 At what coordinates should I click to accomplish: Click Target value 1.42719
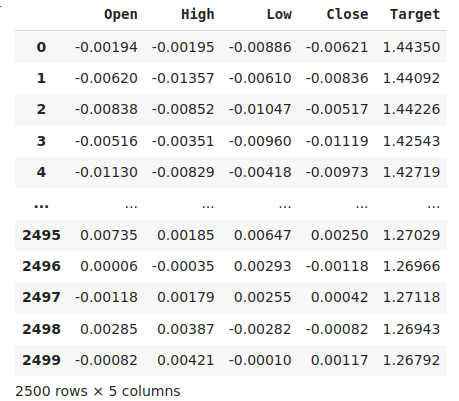(411, 172)
